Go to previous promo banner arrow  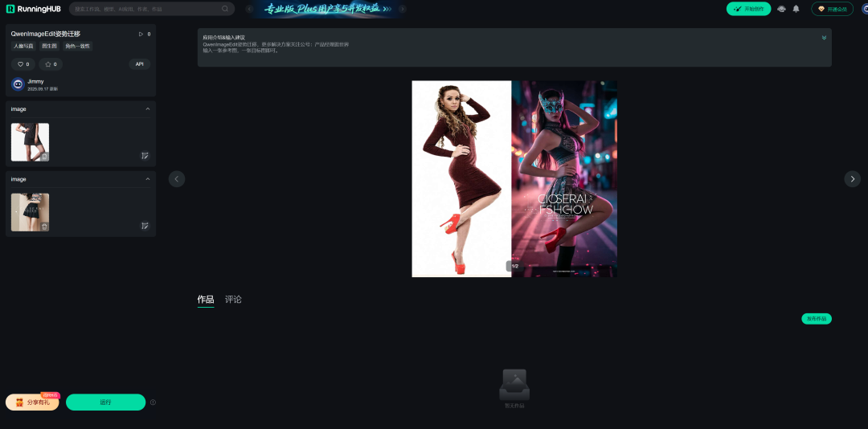point(250,9)
